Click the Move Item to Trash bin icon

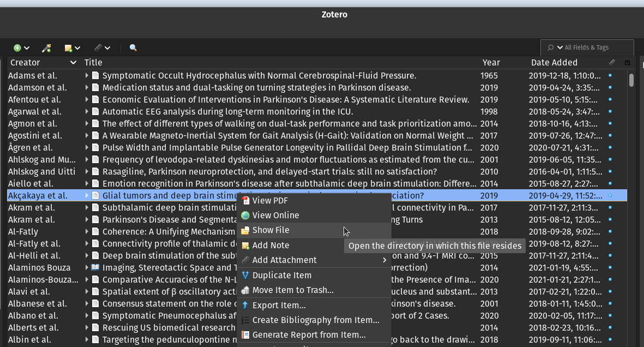[x=245, y=290]
